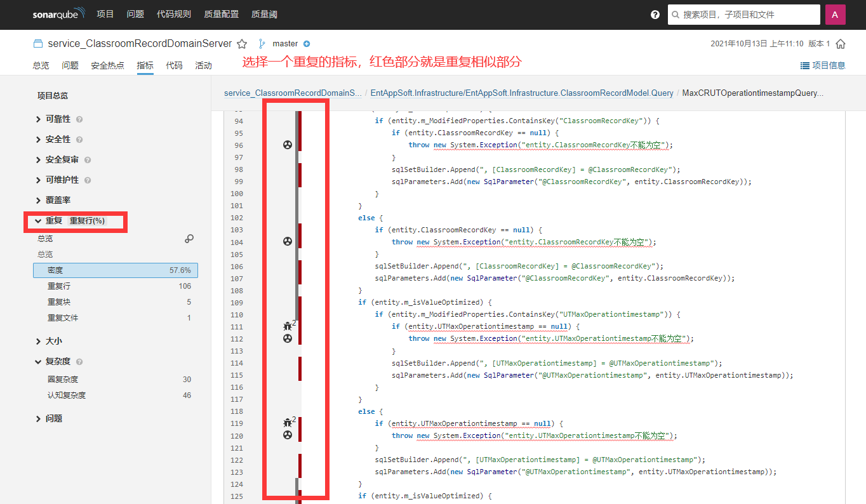This screenshot has height=504, width=866.
Task: Click red duplication marker at line 114
Action: coord(300,363)
